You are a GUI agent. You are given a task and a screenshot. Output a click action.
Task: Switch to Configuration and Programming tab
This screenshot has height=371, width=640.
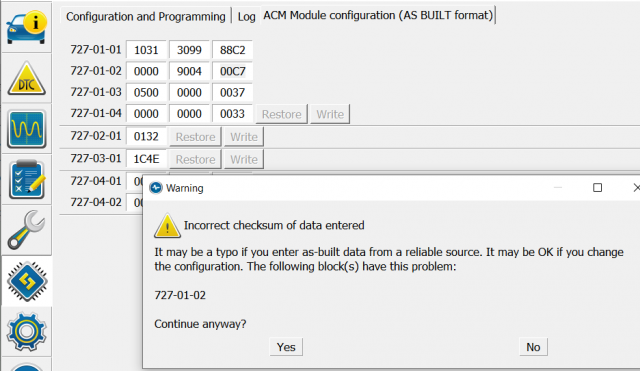point(146,17)
